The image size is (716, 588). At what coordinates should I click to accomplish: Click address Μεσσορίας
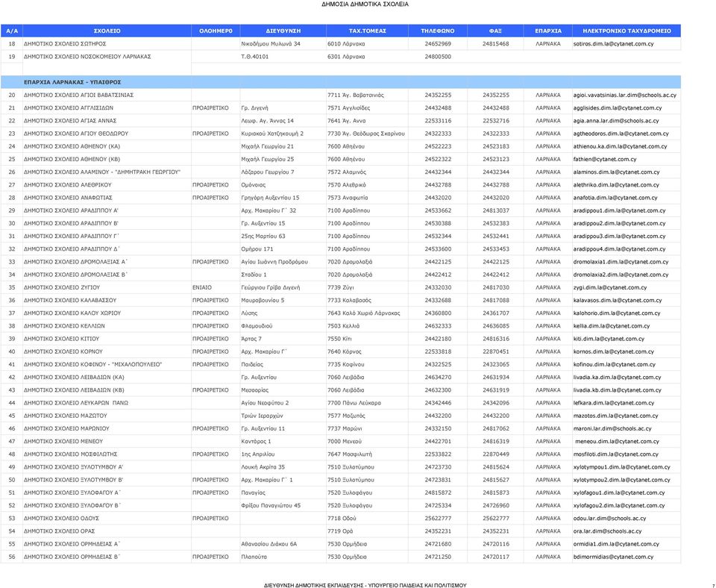255,390
